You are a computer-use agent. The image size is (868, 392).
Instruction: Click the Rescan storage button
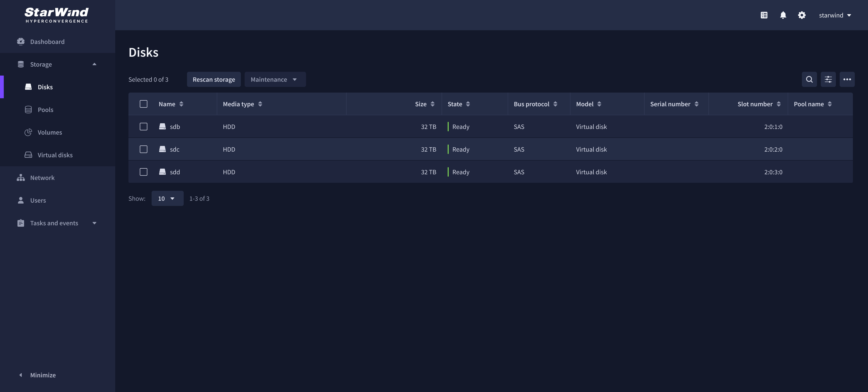[214, 79]
